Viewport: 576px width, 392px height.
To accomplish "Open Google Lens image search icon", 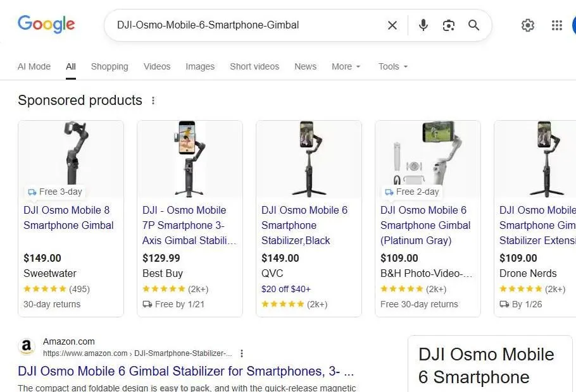I will 449,25.
